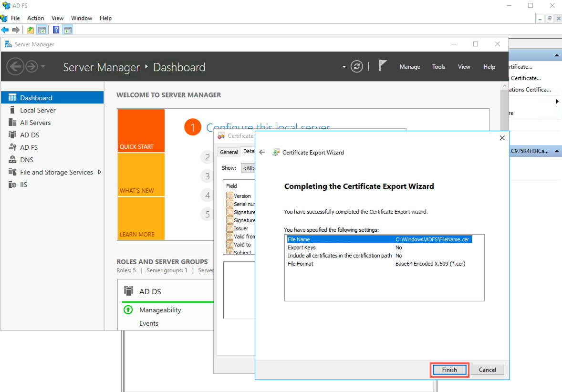Click the Finish button in the wizard
Image resolution: width=562 pixels, height=392 pixels.
click(449, 370)
